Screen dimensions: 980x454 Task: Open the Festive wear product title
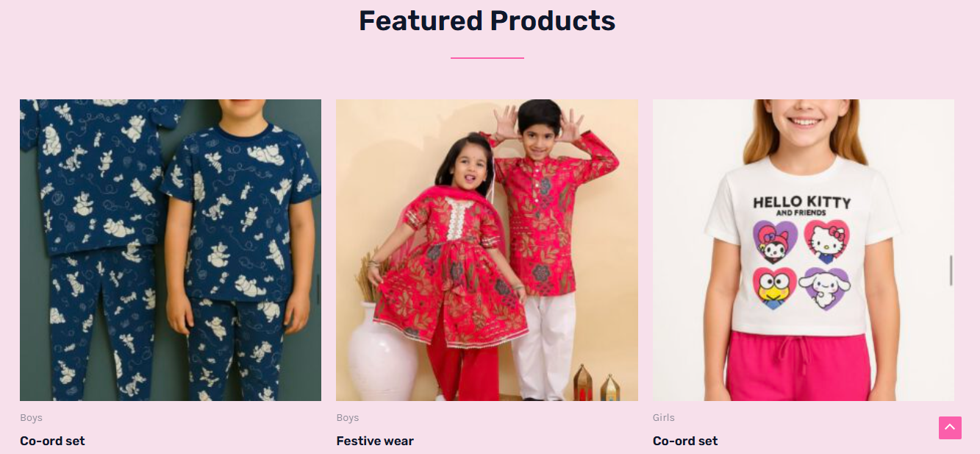coord(375,441)
